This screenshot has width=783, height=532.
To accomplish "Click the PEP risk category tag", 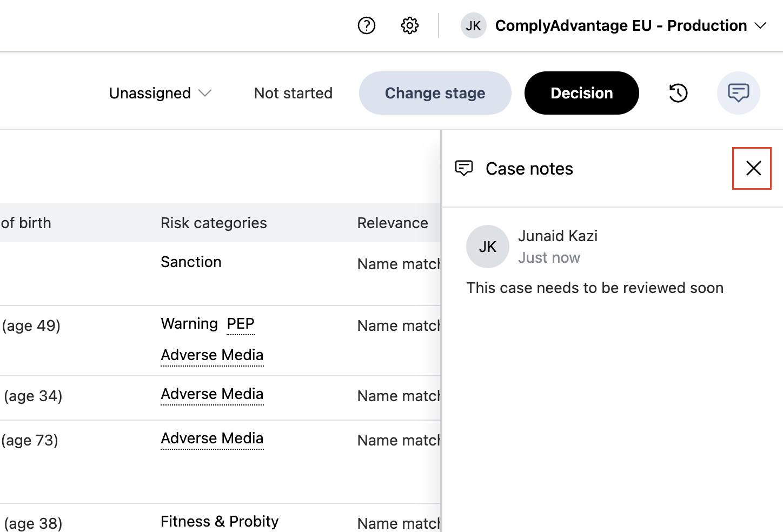I will tap(241, 324).
